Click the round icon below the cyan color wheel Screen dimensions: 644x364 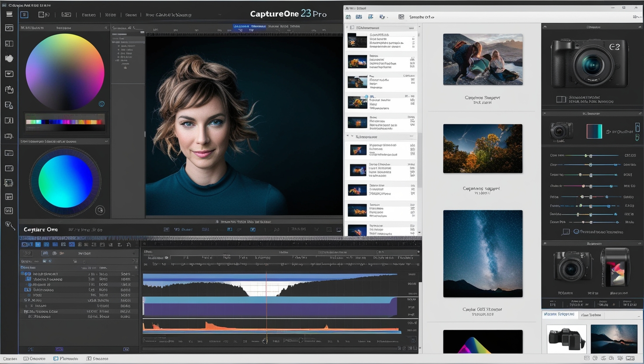point(100,210)
